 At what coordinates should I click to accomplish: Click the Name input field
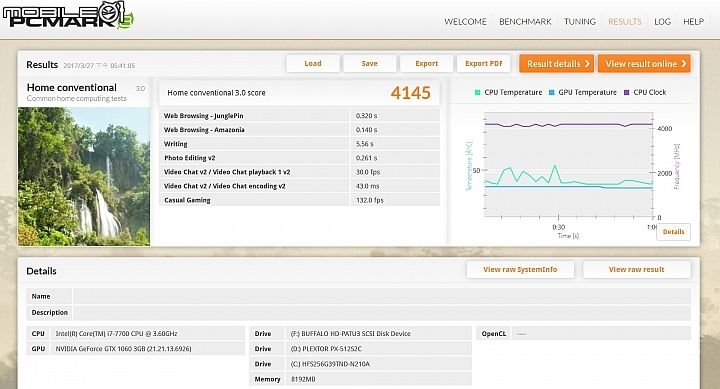point(382,296)
